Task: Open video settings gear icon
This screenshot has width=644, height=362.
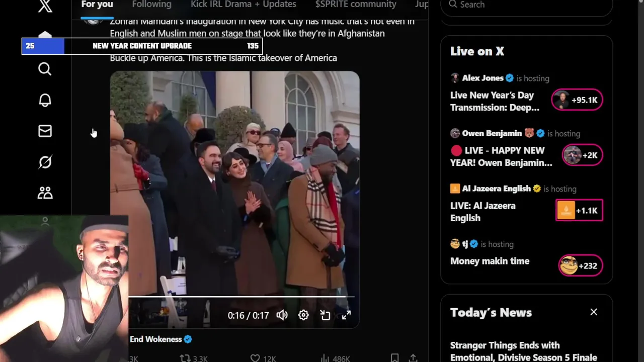Action: [x=303, y=315]
